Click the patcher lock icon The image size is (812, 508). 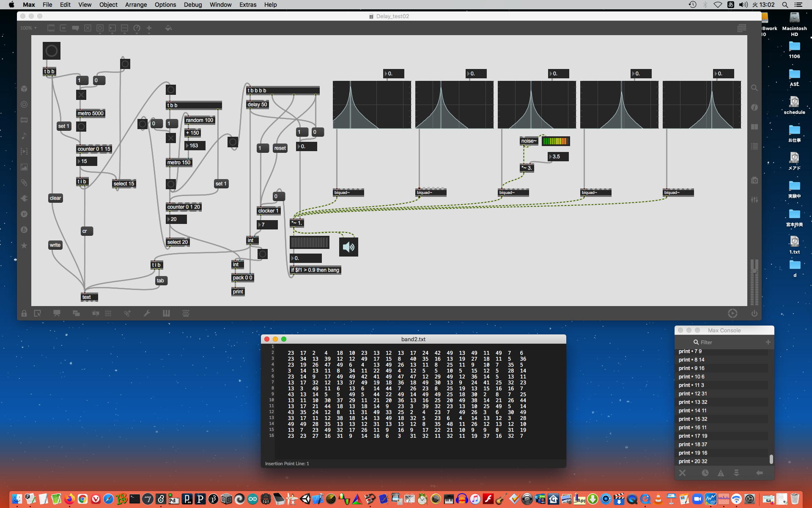[24, 314]
